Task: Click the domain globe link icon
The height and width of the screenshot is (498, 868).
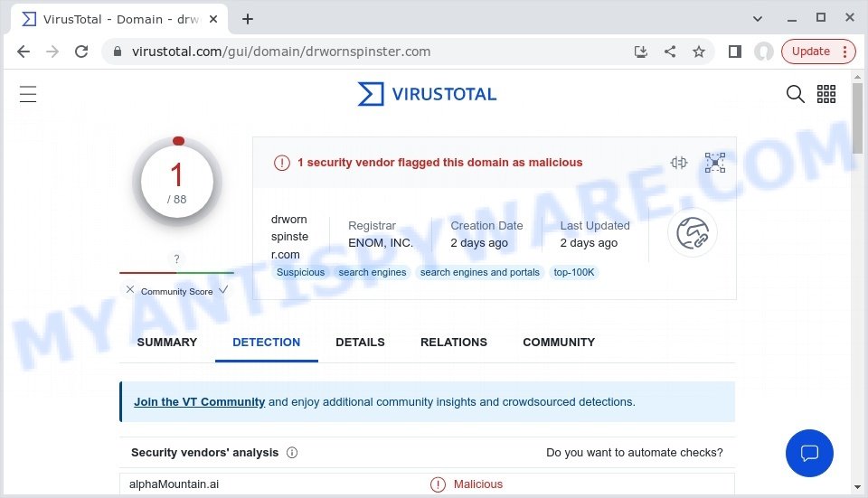Action: pos(693,233)
